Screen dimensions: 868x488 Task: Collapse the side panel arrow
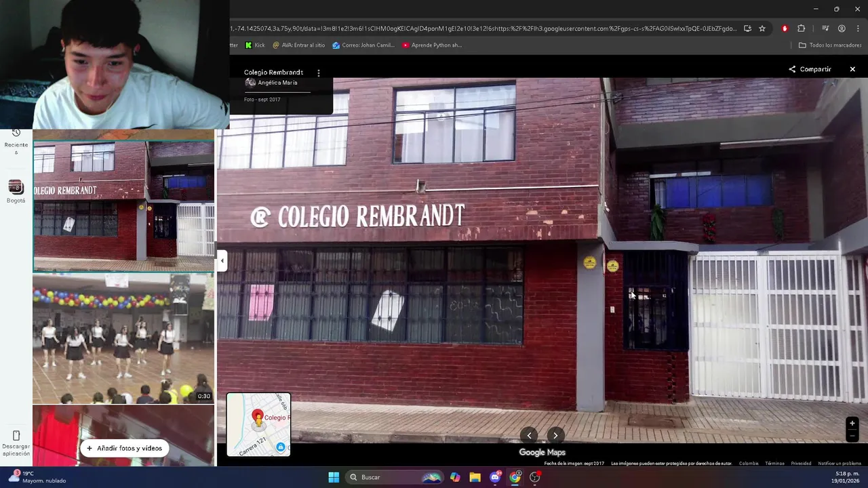[222, 260]
